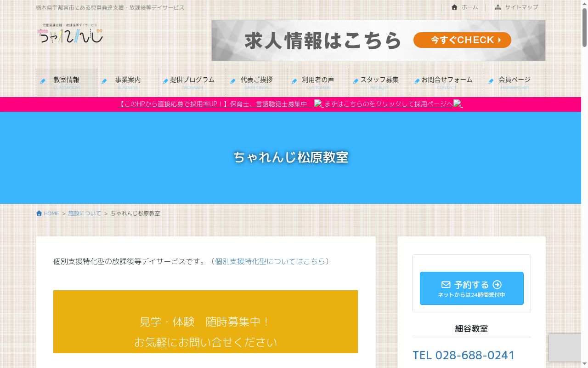
Task: Open 個別支援特化型についてはこちら link
Action: [x=270, y=261]
